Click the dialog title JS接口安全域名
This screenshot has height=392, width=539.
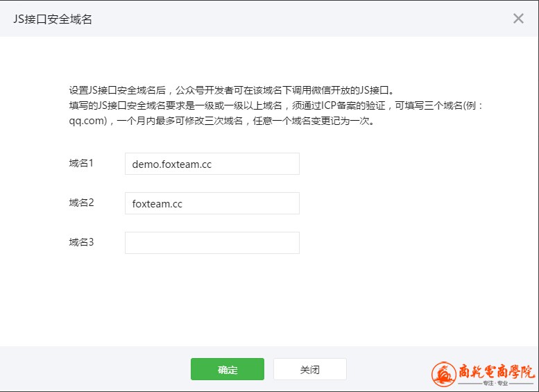tap(53, 19)
